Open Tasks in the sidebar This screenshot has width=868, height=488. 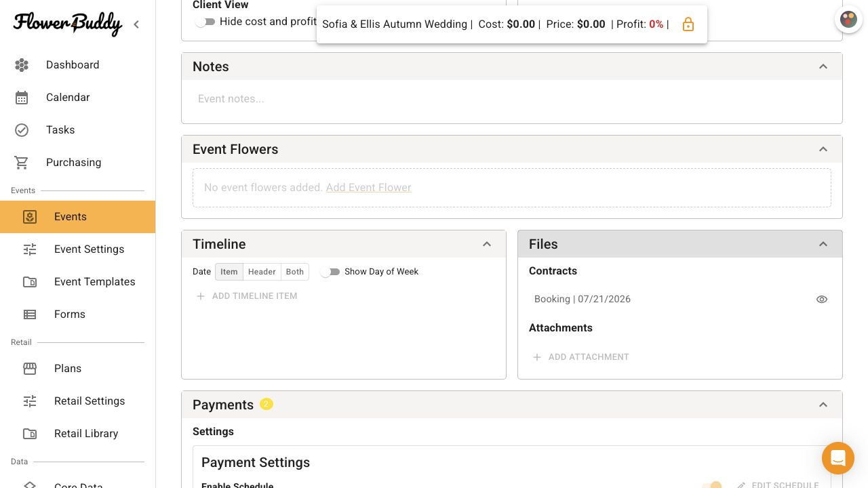77,130
